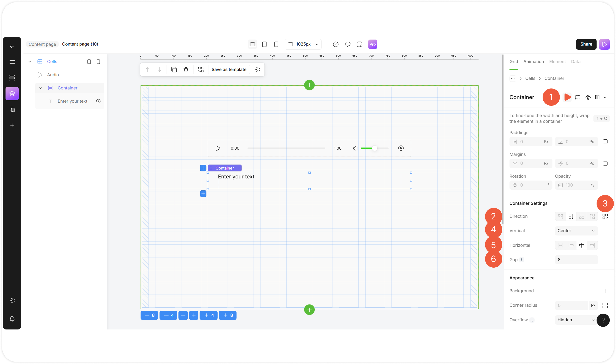
Task: Select vertical direction option for container
Action: pos(571,216)
